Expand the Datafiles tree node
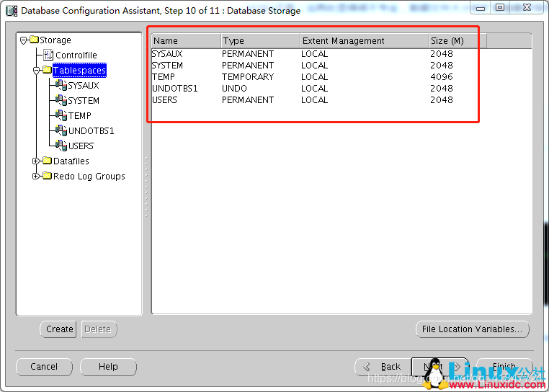Screen dimensions: 549x392 coord(36,161)
